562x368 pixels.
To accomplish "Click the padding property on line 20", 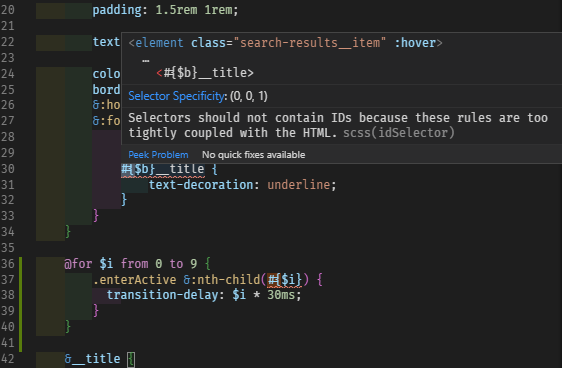I will (x=117, y=10).
